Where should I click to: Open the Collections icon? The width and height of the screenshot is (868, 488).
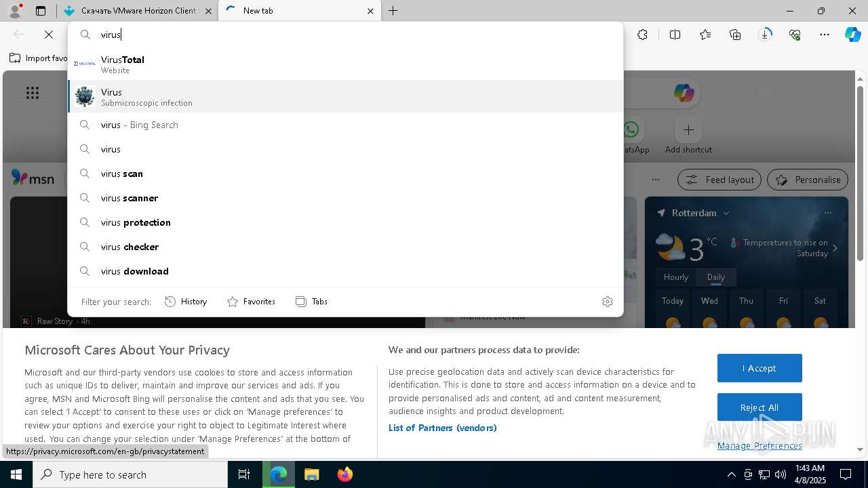click(735, 35)
